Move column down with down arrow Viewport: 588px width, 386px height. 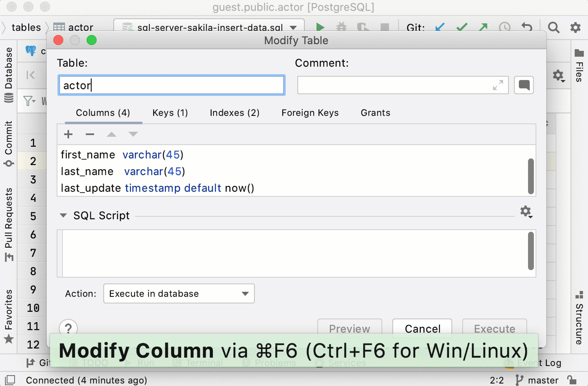(133, 134)
